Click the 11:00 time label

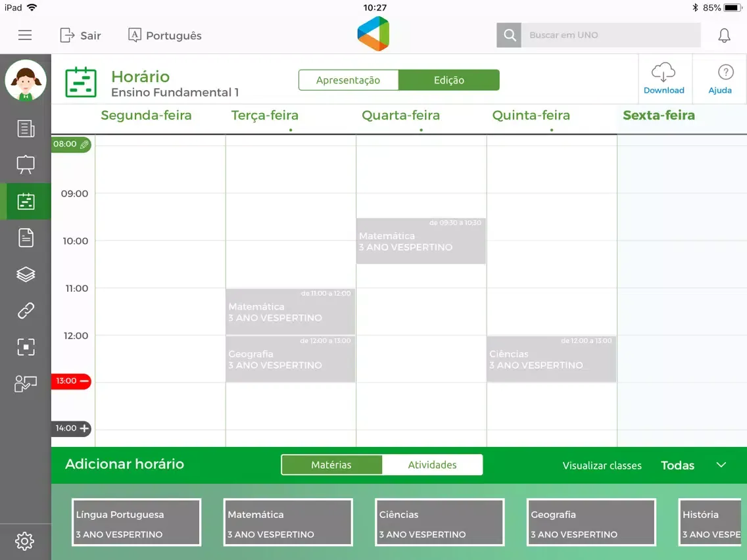[x=77, y=288]
